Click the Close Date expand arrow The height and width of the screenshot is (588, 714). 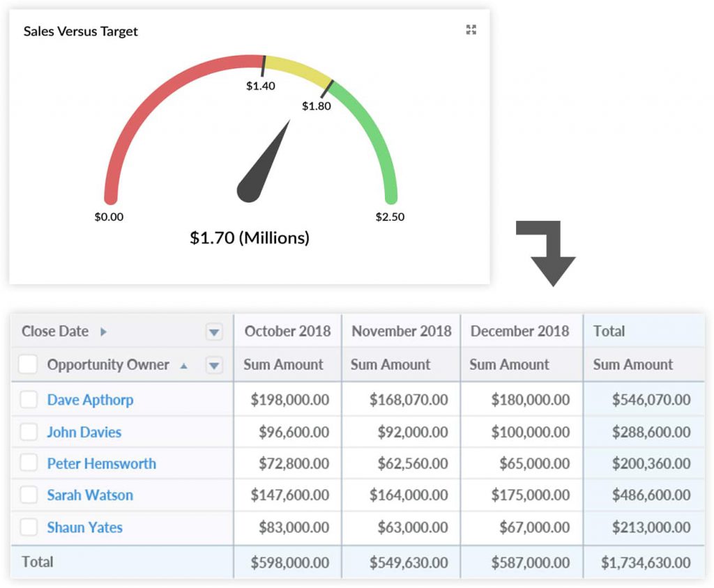[104, 332]
